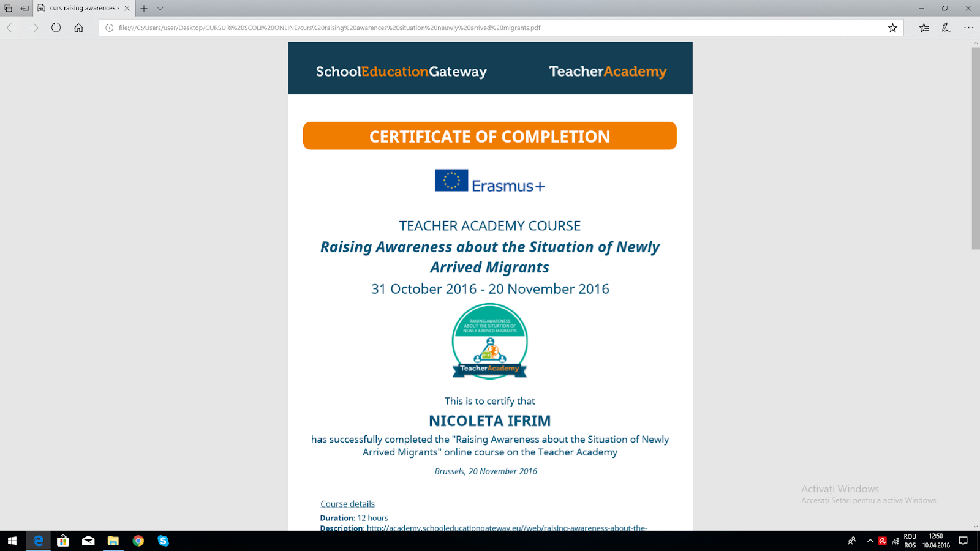
Task: Minimize the browser window
Action: [x=921, y=8]
